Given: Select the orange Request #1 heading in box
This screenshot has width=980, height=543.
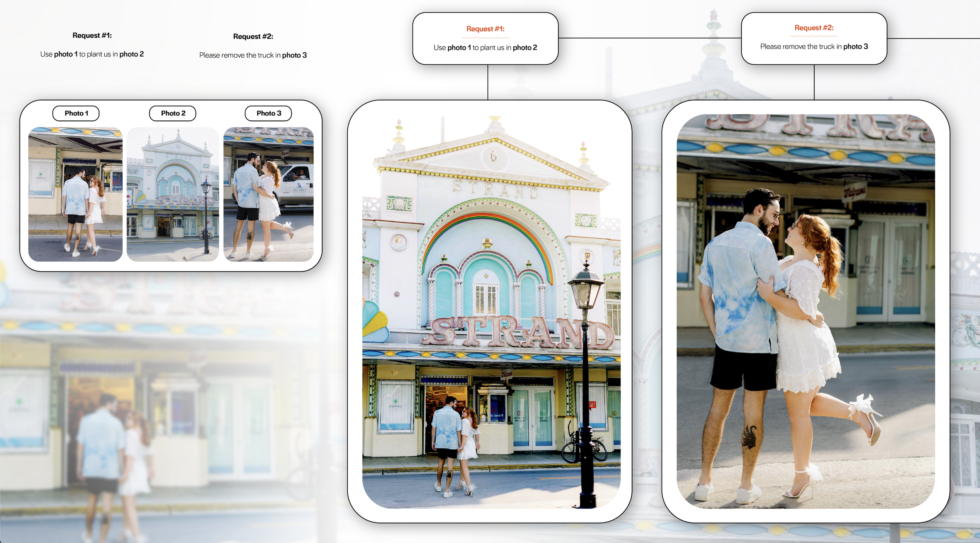Looking at the screenshot, I should [485, 29].
